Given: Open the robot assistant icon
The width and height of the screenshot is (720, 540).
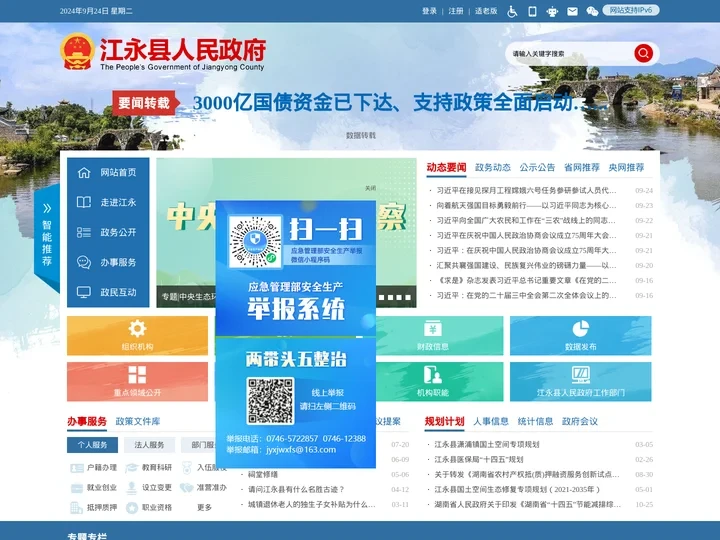Looking at the screenshot, I should point(552,11).
